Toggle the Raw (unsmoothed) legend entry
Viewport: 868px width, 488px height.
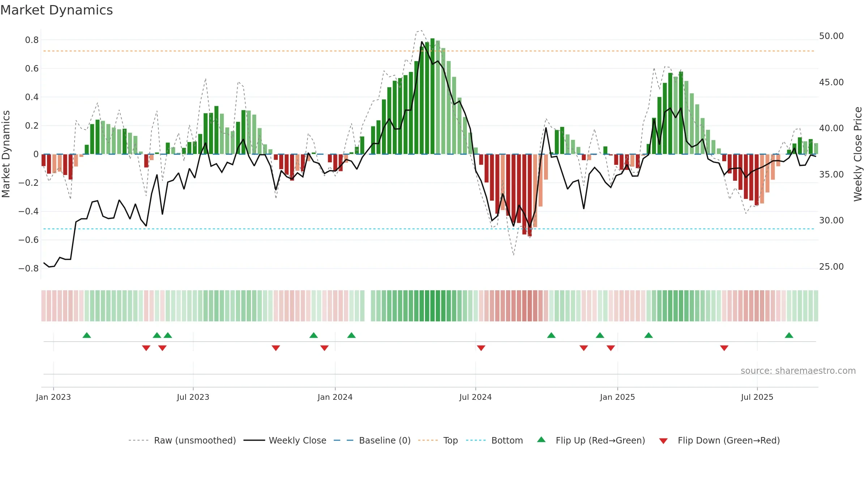[182, 440]
